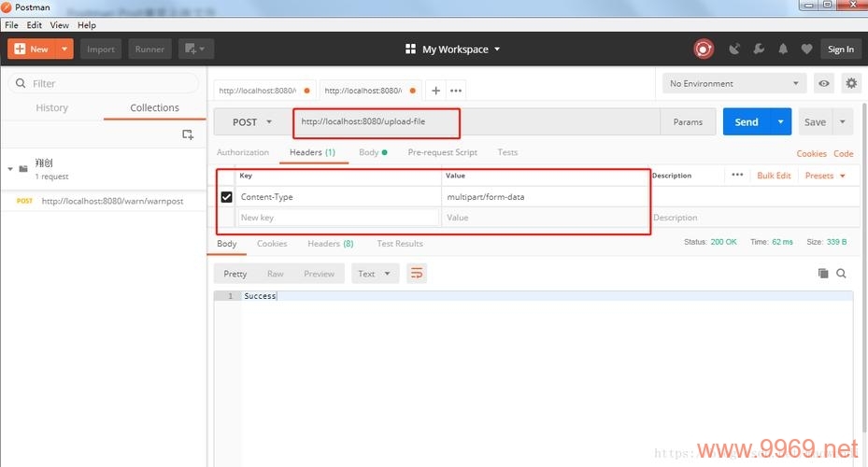Open the Presets dropdown
Image resolution: width=868 pixels, height=467 pixels.
825,176
